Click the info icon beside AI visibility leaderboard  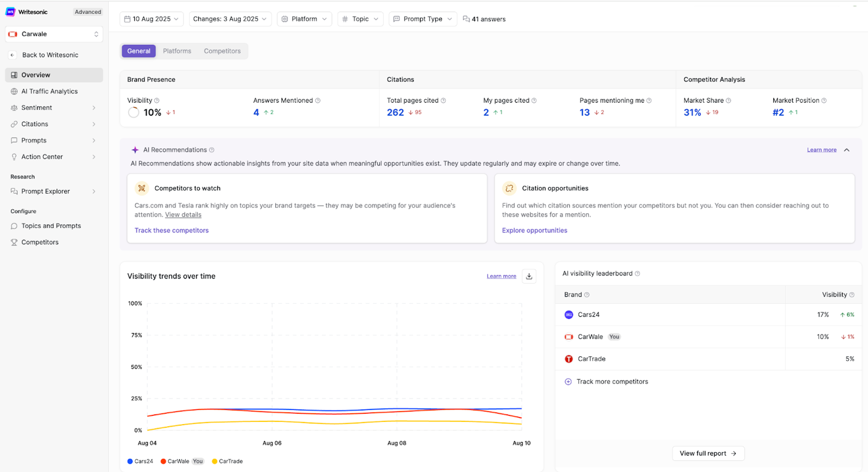tap(637, 274)
